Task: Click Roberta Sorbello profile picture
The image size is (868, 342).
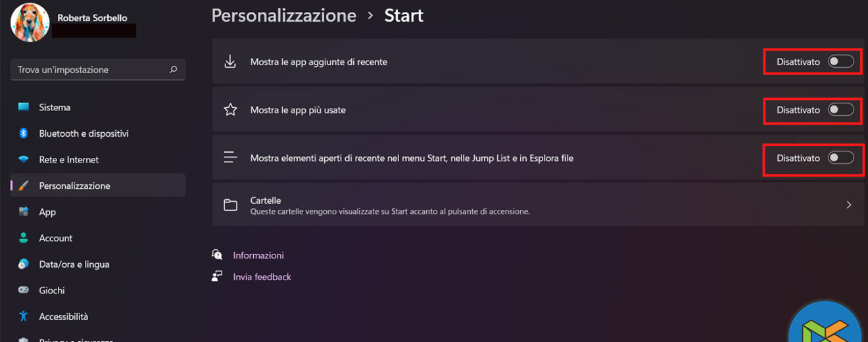Action: click(x=30, y=22)
